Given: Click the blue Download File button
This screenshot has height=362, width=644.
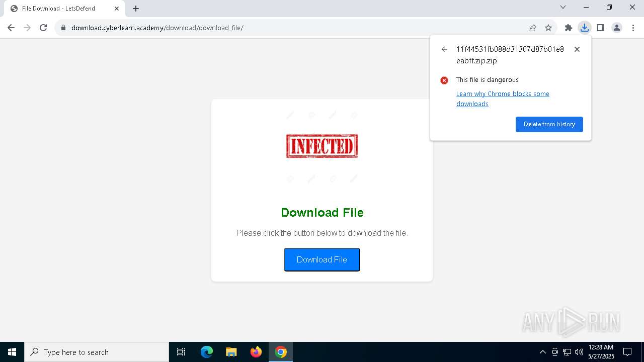Looking at the screenshot, I should coord(322,259).
